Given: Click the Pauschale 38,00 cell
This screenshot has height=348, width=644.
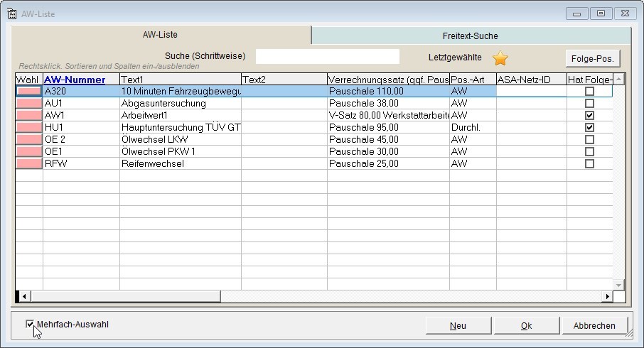Looking at the screenshot, I should [389, 103].
